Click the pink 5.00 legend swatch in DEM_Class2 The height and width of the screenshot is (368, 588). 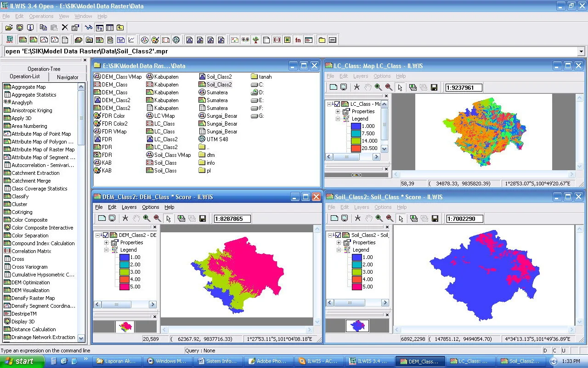point(124,287)
